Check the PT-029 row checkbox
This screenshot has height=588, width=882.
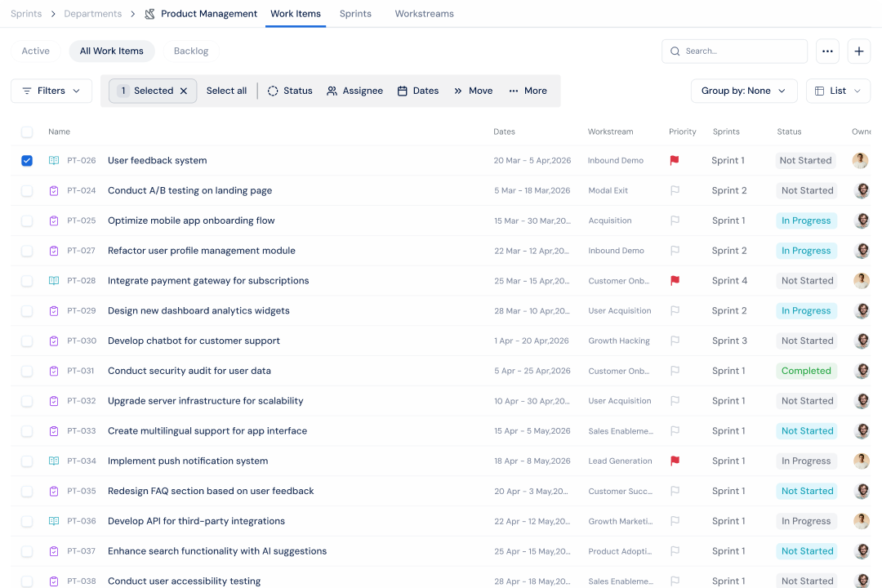(27, 310)
